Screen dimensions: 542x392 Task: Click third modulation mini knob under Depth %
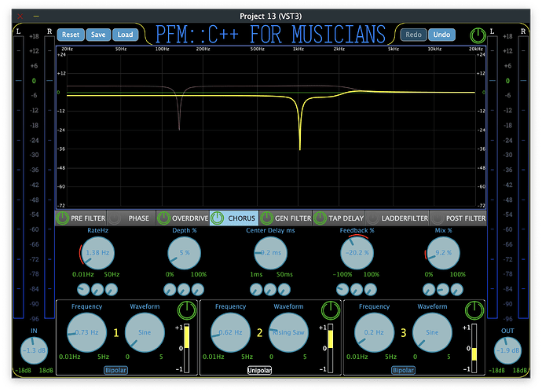pos(198,289)
